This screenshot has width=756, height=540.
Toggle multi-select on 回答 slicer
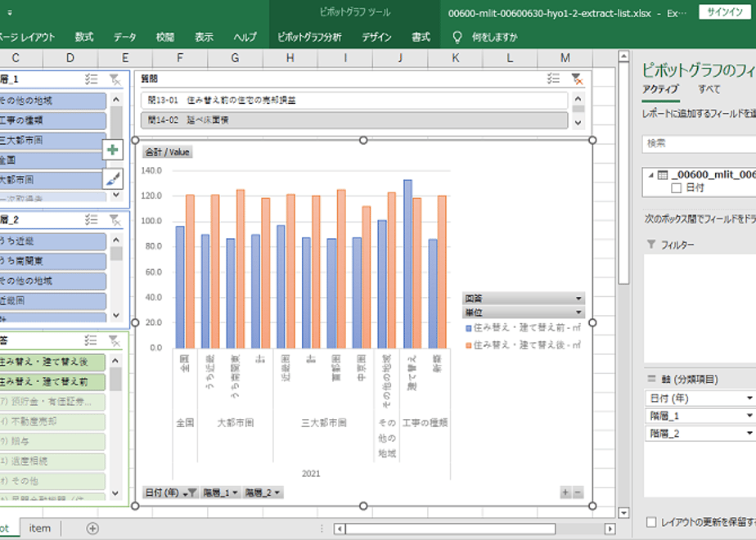[91, 340]
